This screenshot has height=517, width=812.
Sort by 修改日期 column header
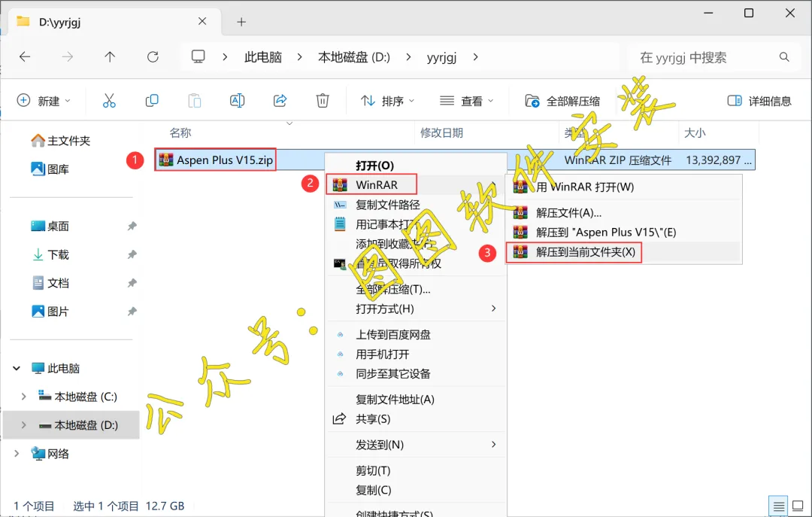(x=441, y=132)
